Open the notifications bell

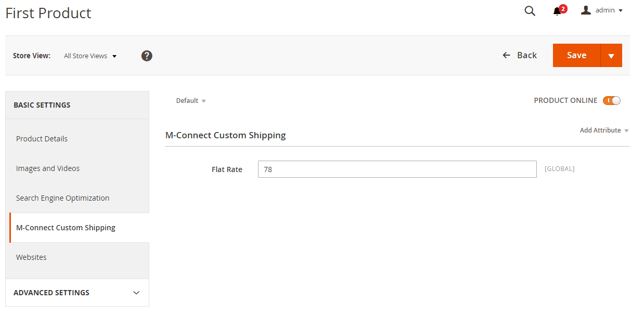click(558, 11)
